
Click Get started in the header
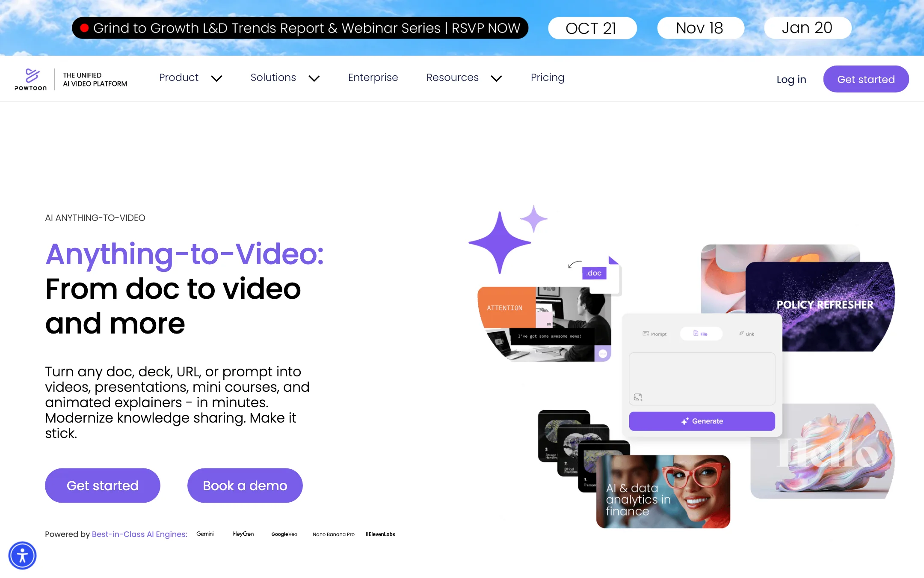point(866,79)
